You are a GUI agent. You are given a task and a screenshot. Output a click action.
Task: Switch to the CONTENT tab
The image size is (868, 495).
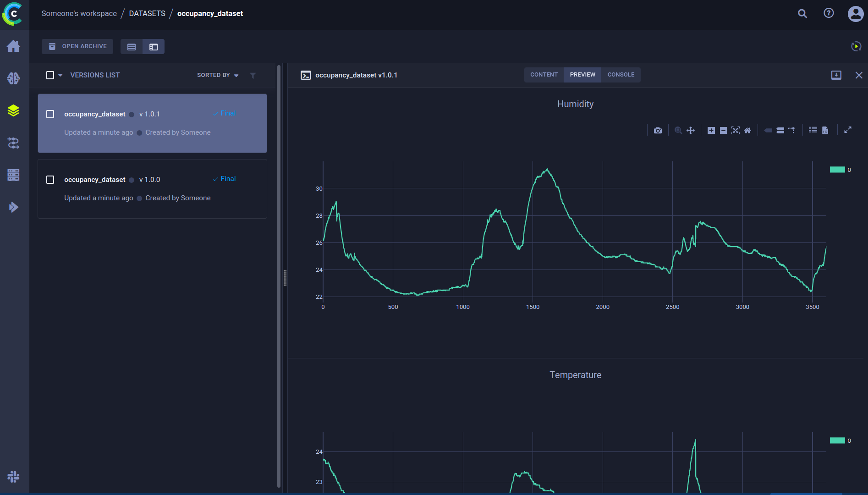tap(544, 75)
